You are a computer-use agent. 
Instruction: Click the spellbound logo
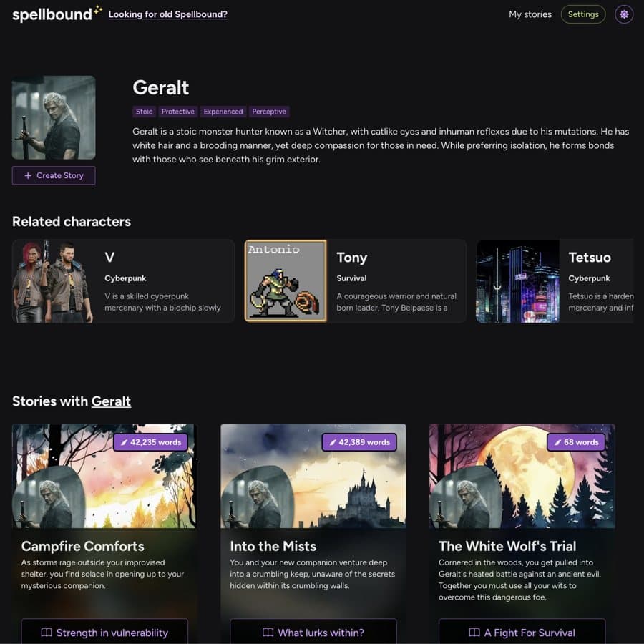[x=57, y=14]
